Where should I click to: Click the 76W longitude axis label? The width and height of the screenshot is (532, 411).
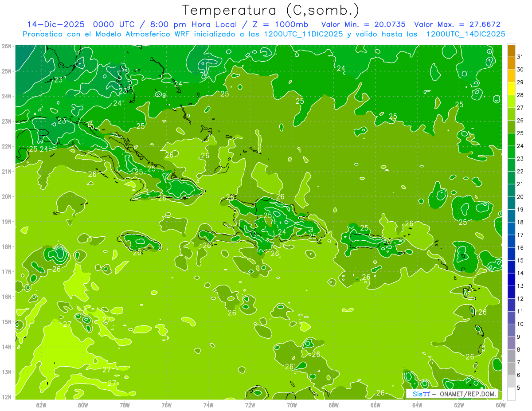(x=167, y=405)
